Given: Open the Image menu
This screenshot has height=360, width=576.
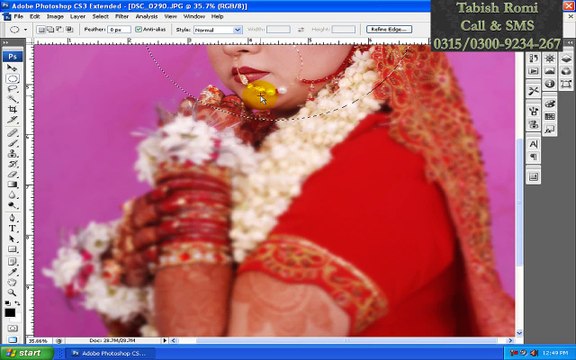Looking at the screenshot, I should tap(55, 17).
